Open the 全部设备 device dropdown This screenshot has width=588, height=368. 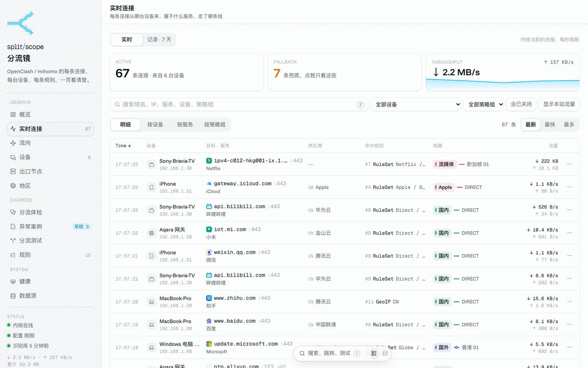[x=416, y=105]
